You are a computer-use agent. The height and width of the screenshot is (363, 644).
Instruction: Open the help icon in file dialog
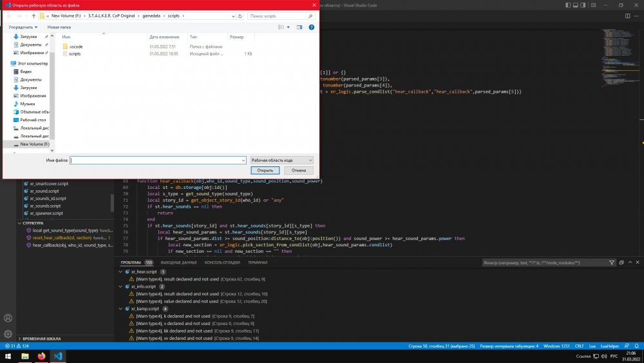(312, 27)
